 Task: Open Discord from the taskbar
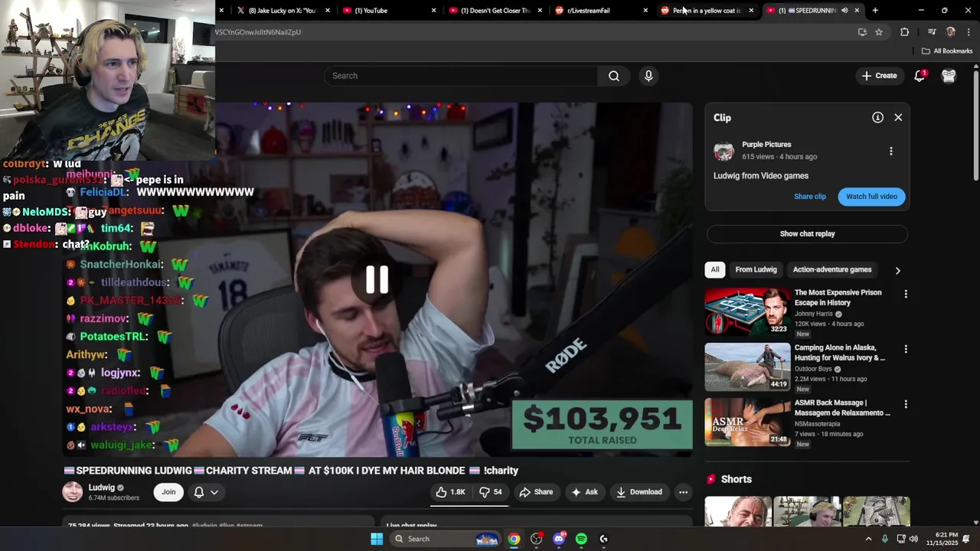[x=559, y=539]
